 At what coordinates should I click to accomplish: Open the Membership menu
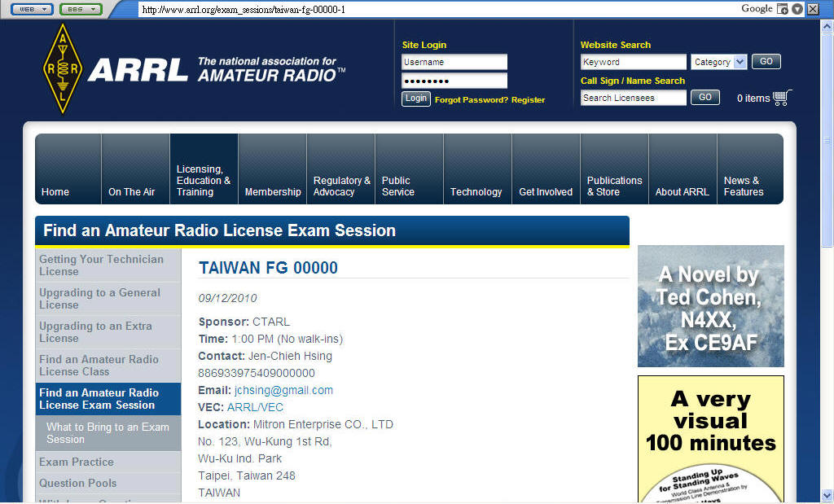click(x=272, y=169)
